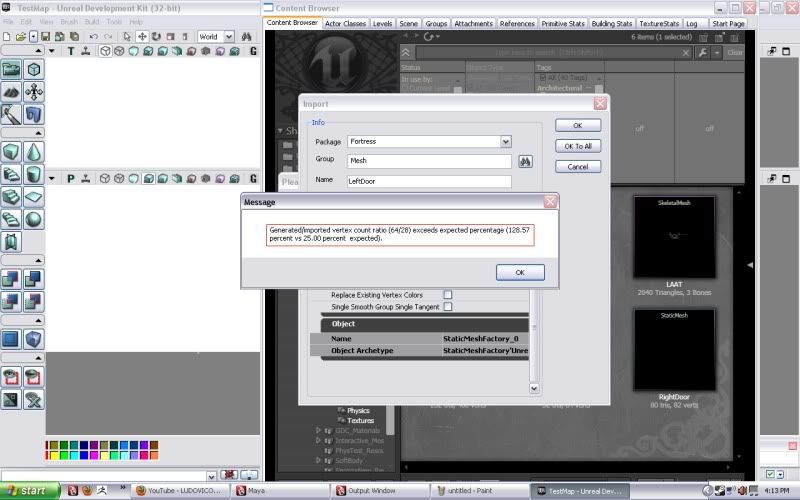This screenshot has width=800, height=500.
Task: Select the Cylinder brush builder
Action: (x=34, y=174)
